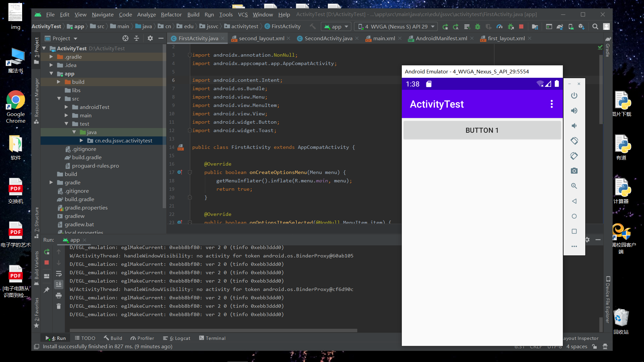The image size is (644, 362).
Task: Open the app run configuration dropdown
Action: click(336, 26)
